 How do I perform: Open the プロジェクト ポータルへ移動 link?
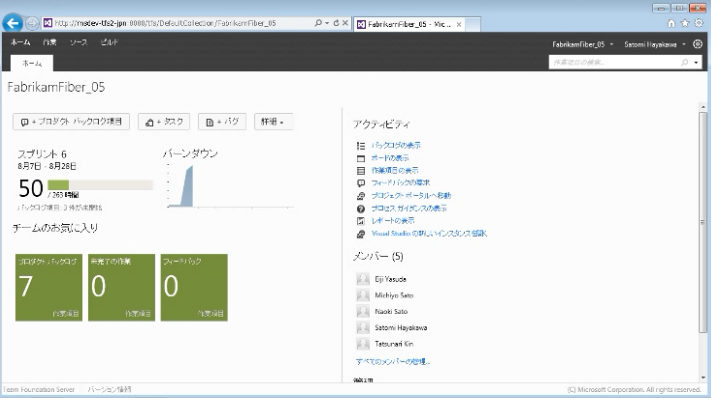(411, 195)
